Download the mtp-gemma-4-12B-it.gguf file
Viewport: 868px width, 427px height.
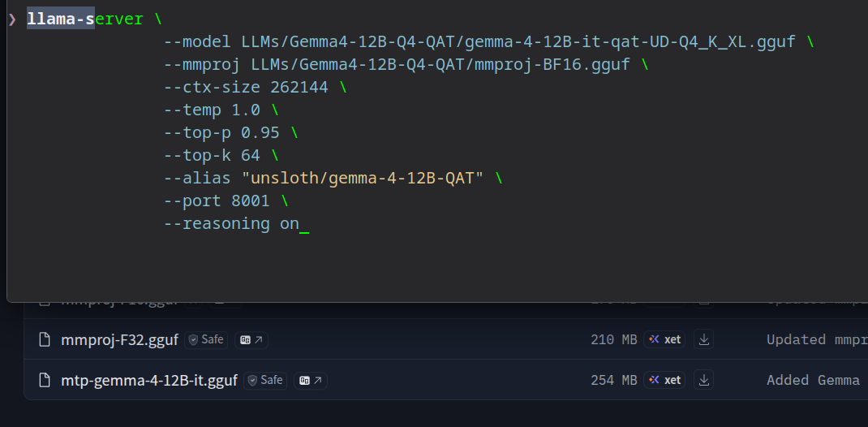tap(703, 380)
